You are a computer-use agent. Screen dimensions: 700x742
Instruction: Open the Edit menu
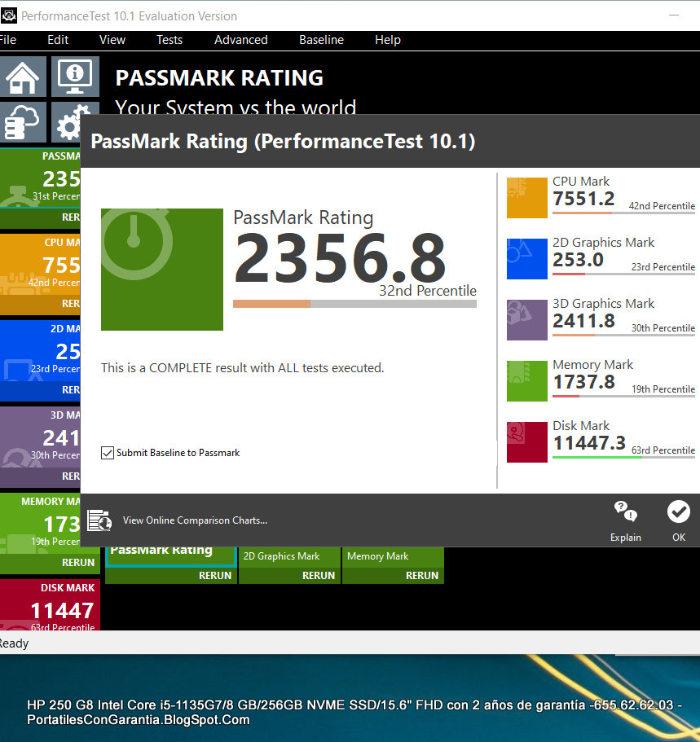pyautogui.click(x=58, y=40)
